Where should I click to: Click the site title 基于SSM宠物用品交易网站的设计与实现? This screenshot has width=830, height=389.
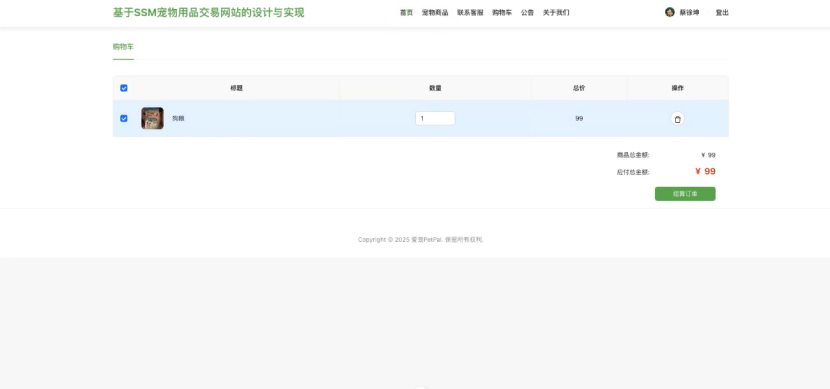209,13
